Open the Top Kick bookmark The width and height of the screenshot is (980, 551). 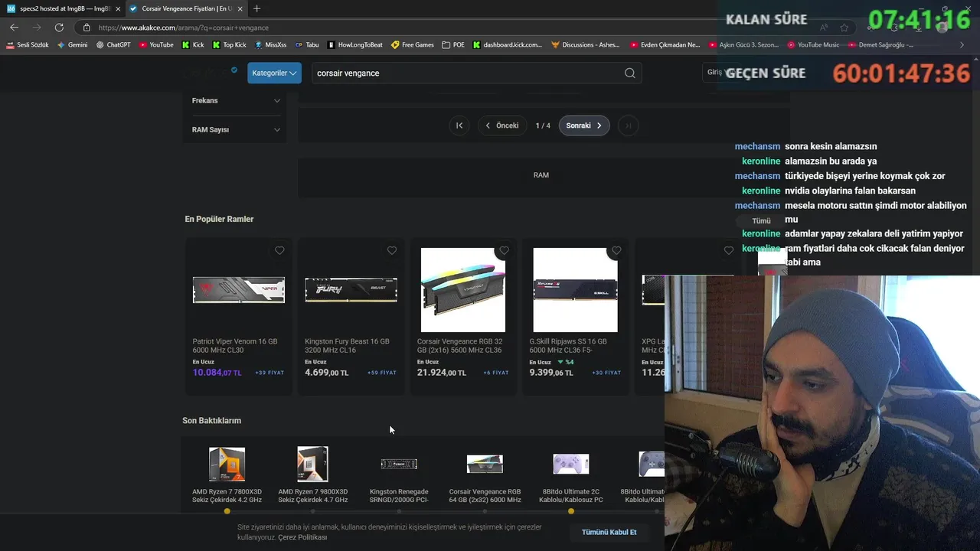(x=229, y=44)
